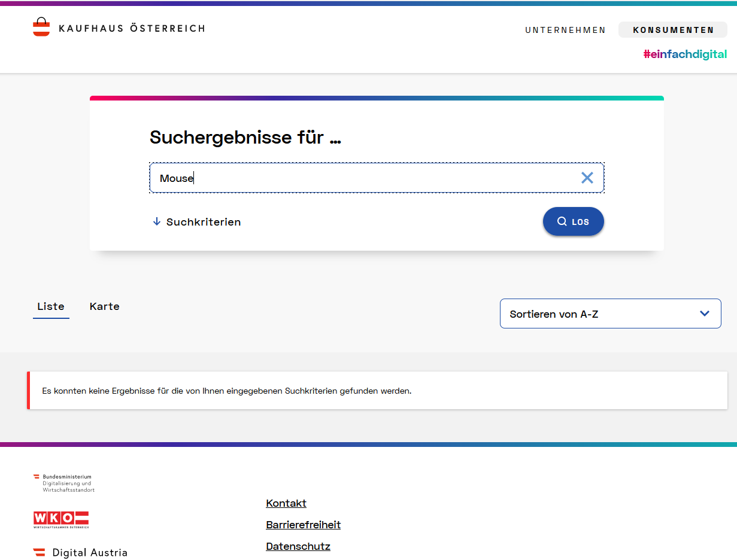Click the Digital Austria logo
737x560 pixels.
pyautogui.click(x=80, y=552)
